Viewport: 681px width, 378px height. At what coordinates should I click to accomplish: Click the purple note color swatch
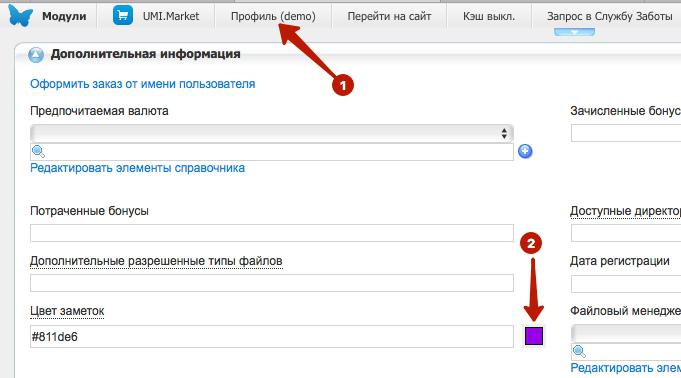click(534, 336)
